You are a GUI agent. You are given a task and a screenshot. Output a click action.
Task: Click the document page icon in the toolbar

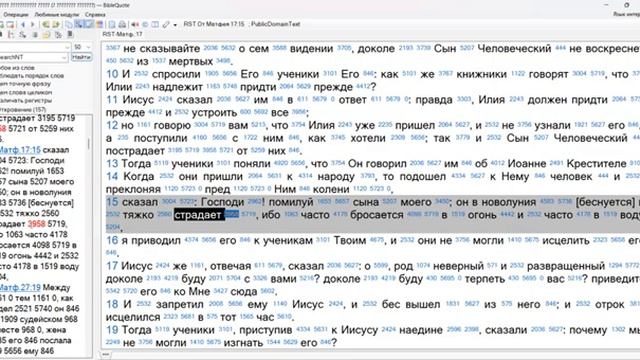[x=112, y=24]
